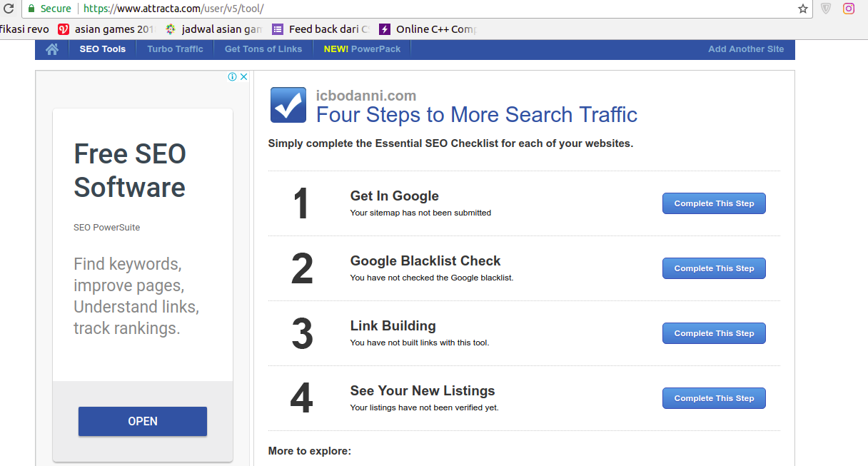Click 'Your sitemap has not been submitted' text
Viewport: 868px width, 466px height.
coord(421,213)
